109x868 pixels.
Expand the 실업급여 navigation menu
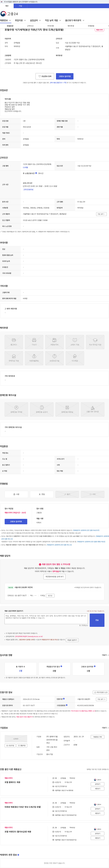pos(35,21)
